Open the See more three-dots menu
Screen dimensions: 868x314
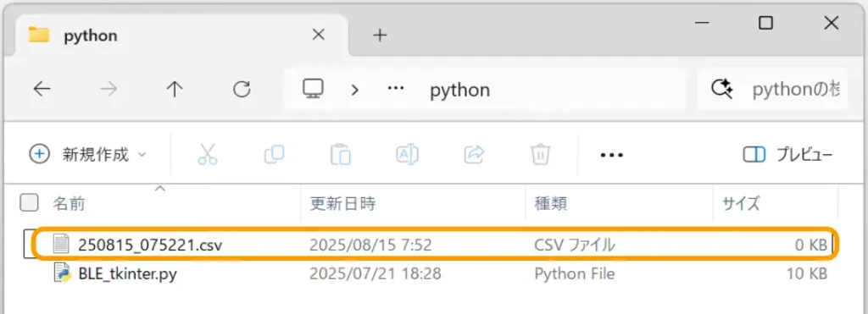pyautogui.click(x=612, y=155)
